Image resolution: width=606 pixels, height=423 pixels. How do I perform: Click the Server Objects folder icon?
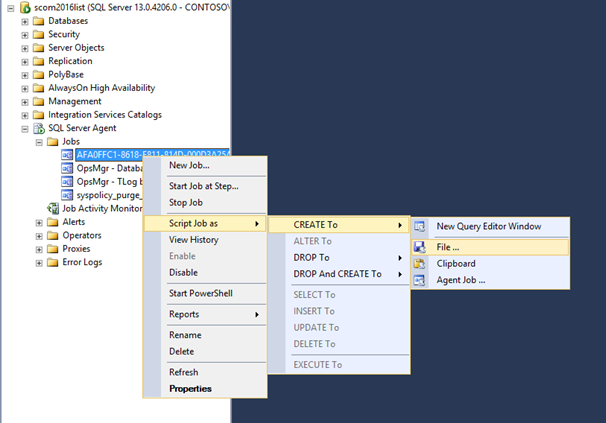pyautogui.click(x=38, y=48)
